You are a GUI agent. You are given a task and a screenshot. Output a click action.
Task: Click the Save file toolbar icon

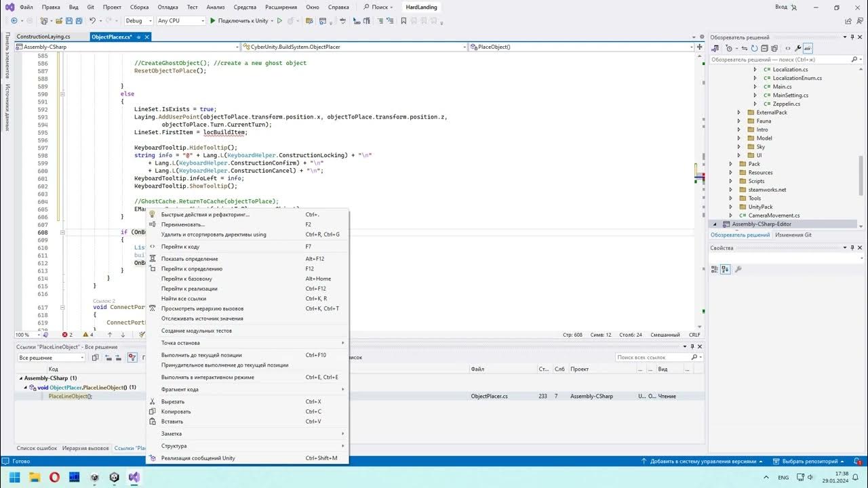(69, 20)
